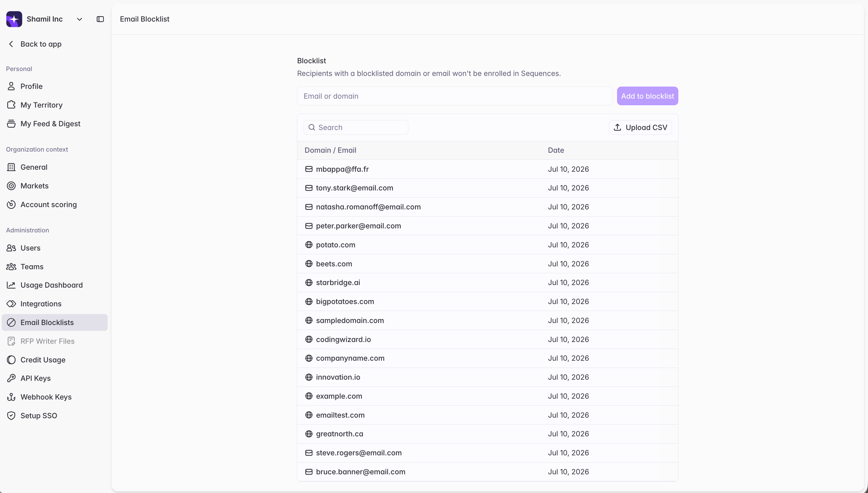The height and width of the screenshot is (493, 868).
Task: Click the globe icon beside starbridge.ai
Action: [309, 282]
